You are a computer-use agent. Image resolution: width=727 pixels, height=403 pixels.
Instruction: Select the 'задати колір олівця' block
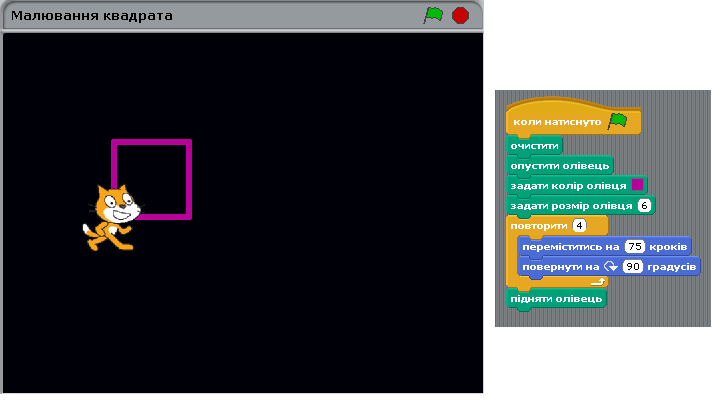pyautogui.click(x=577, y=186)
